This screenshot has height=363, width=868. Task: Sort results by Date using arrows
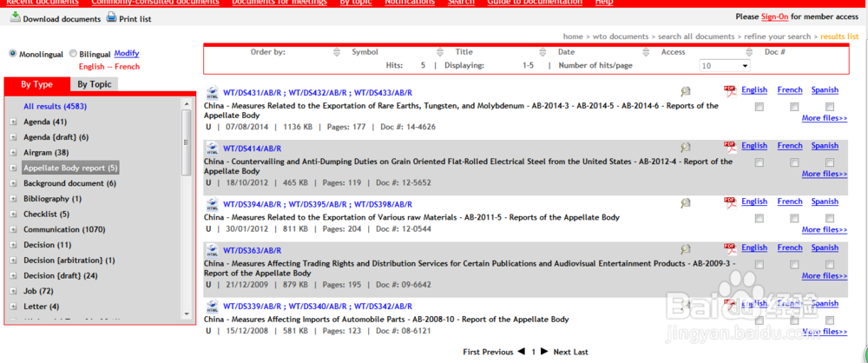(543, 52)
